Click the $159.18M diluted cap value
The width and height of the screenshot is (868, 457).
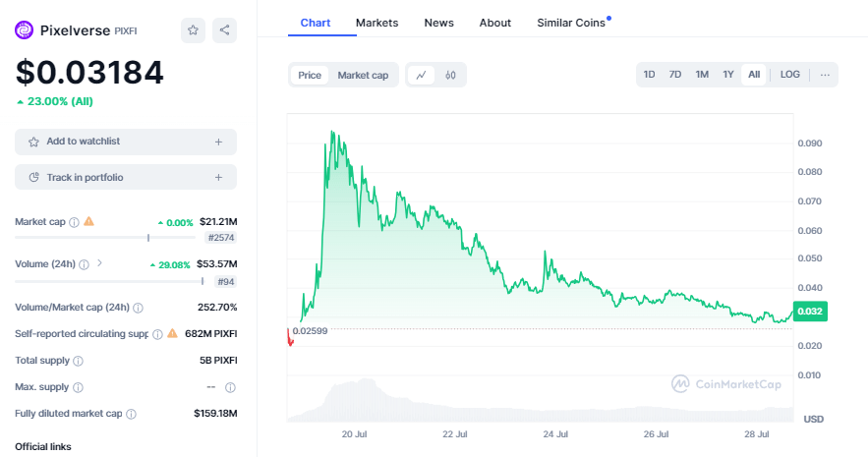tap(215, 414)
